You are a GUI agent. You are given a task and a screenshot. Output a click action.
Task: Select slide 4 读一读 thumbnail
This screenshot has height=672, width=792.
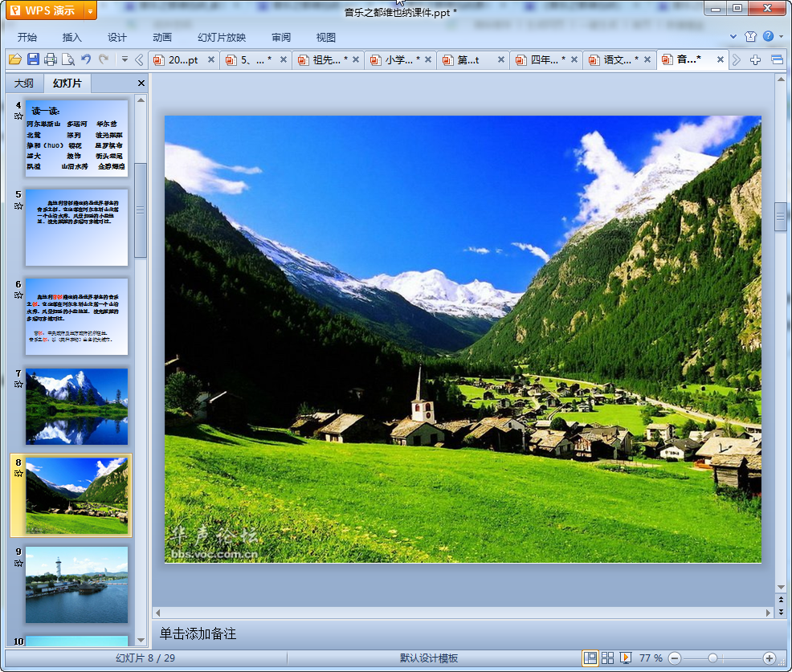pos(77,138)
